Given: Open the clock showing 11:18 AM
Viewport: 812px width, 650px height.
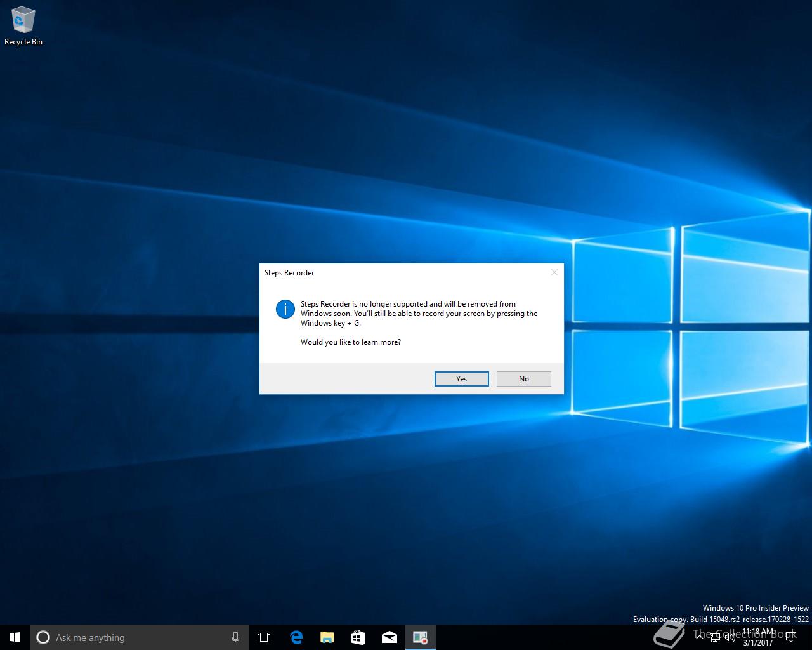Looking at the screenshot, I should coord(758,637).
